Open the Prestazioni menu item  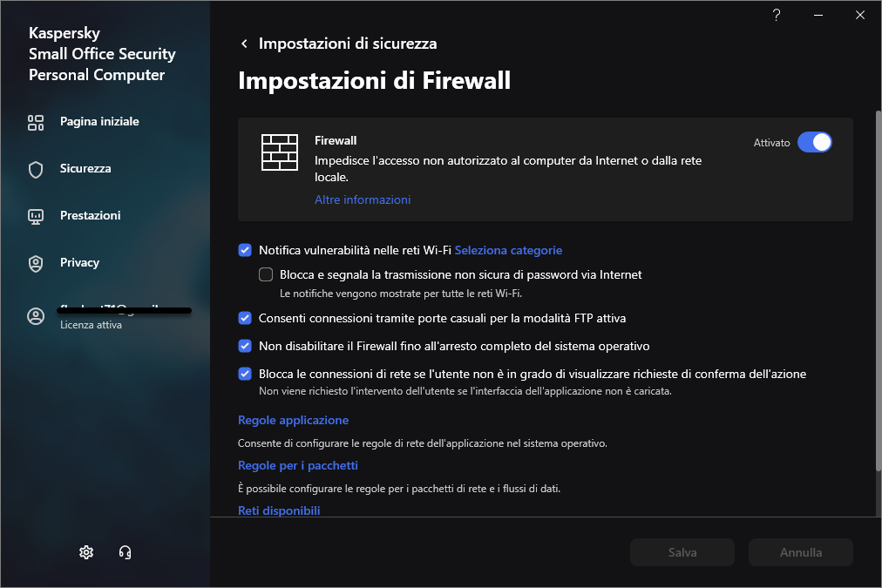[x=90, y=216]
